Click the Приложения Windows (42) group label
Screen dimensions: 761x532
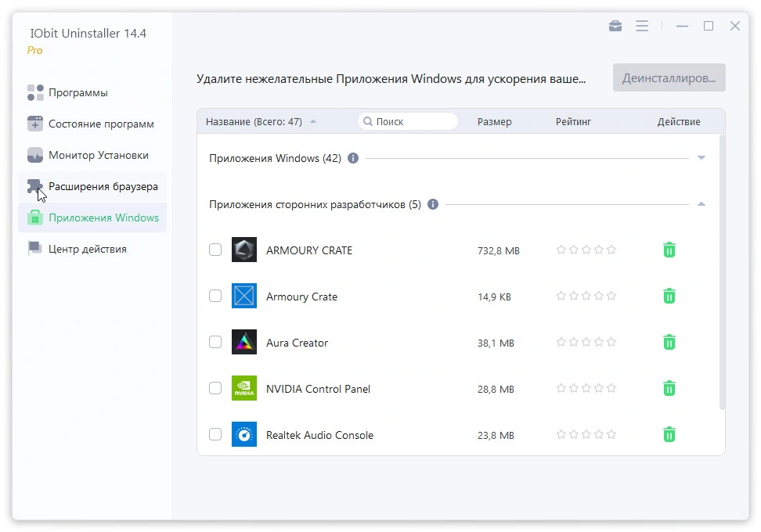[x=275, y=159]
